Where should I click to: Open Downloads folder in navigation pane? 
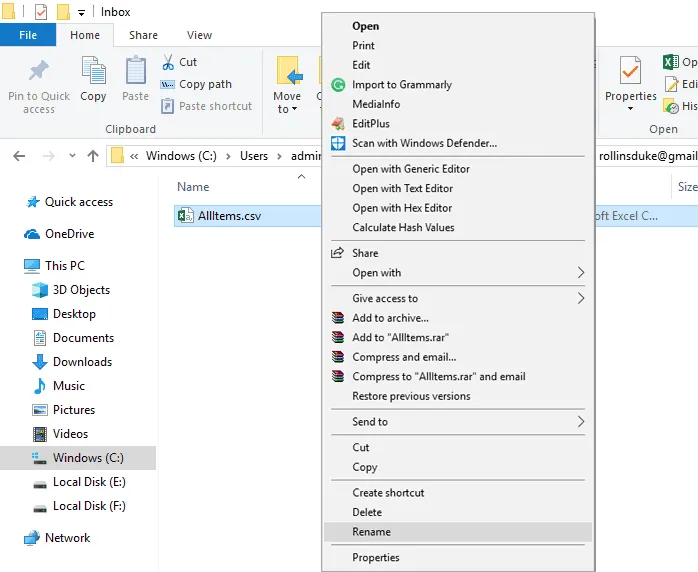[82, 362]
